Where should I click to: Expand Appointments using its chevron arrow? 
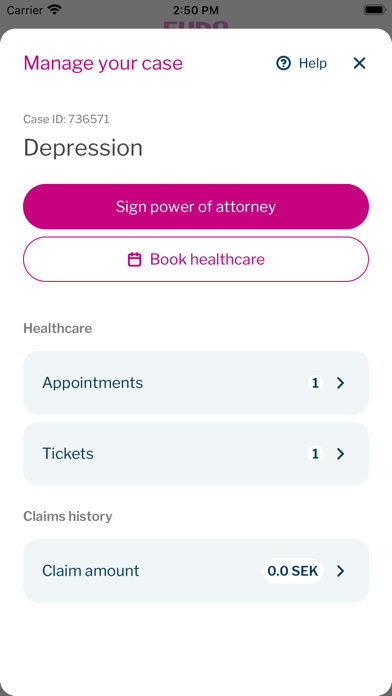[341, 383]
